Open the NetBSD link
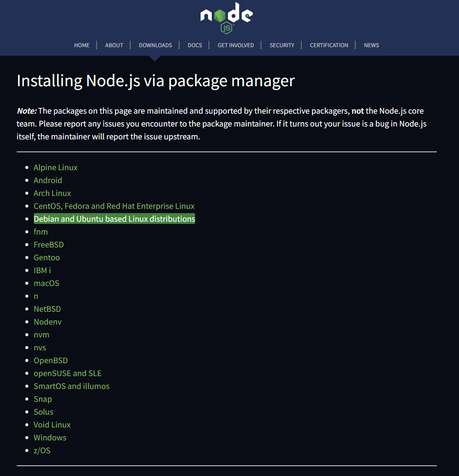The width and height of the screenshot is (459, 476). (47, 309)
